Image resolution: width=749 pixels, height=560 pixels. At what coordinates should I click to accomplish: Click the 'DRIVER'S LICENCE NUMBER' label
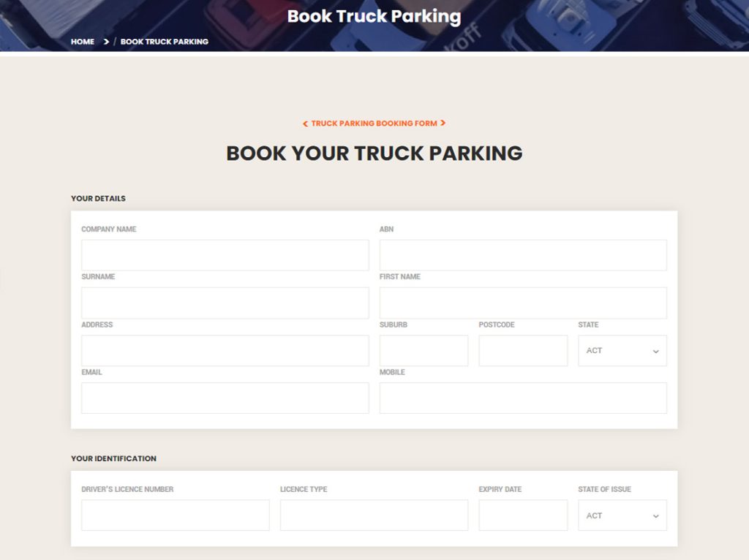[127, 489]
